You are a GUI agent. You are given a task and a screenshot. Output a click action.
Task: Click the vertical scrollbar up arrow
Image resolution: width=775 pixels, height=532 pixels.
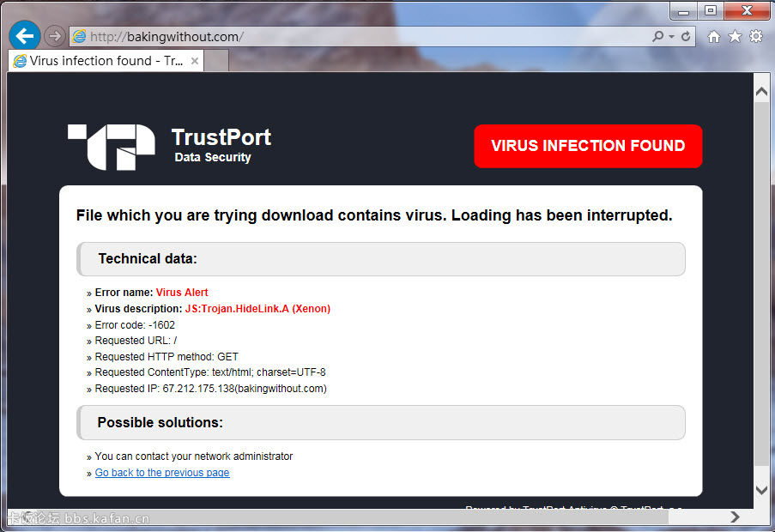pos(761,91)
